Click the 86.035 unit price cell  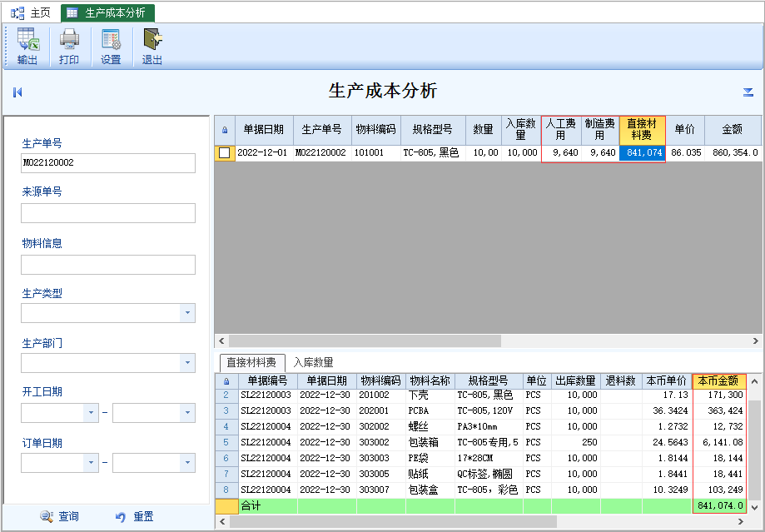coord(685,152)
